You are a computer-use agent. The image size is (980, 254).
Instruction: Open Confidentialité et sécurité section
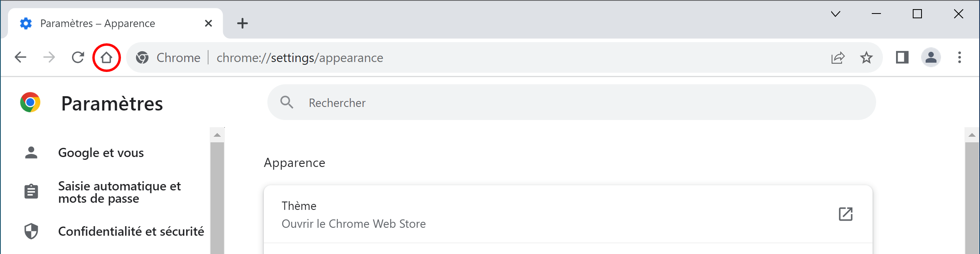(131, 231)
